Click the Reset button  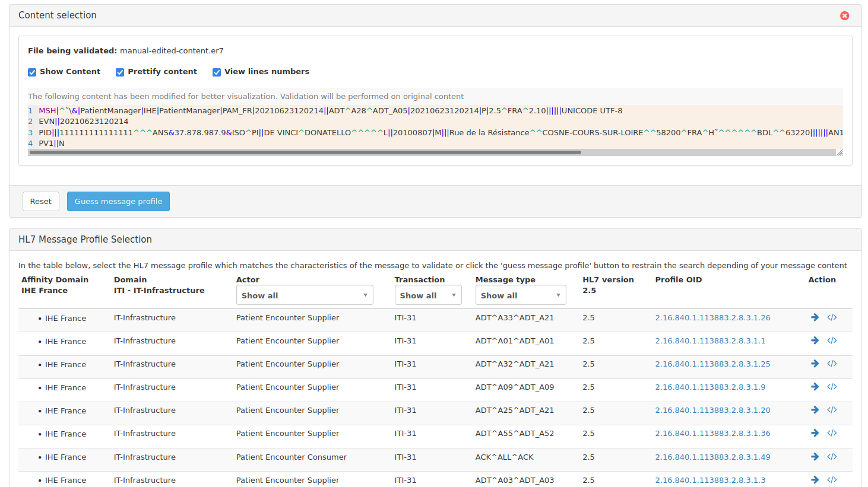(x=41, y=202)
